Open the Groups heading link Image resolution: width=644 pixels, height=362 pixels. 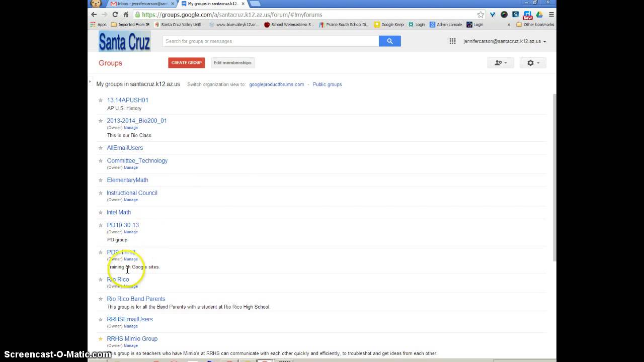(x=110, y=63)
